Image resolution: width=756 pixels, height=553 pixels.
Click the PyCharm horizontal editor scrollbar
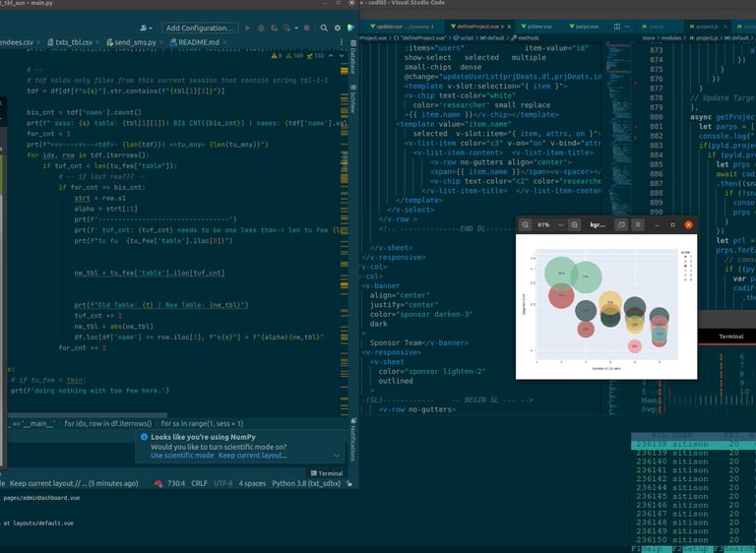(x=88, y=414)
